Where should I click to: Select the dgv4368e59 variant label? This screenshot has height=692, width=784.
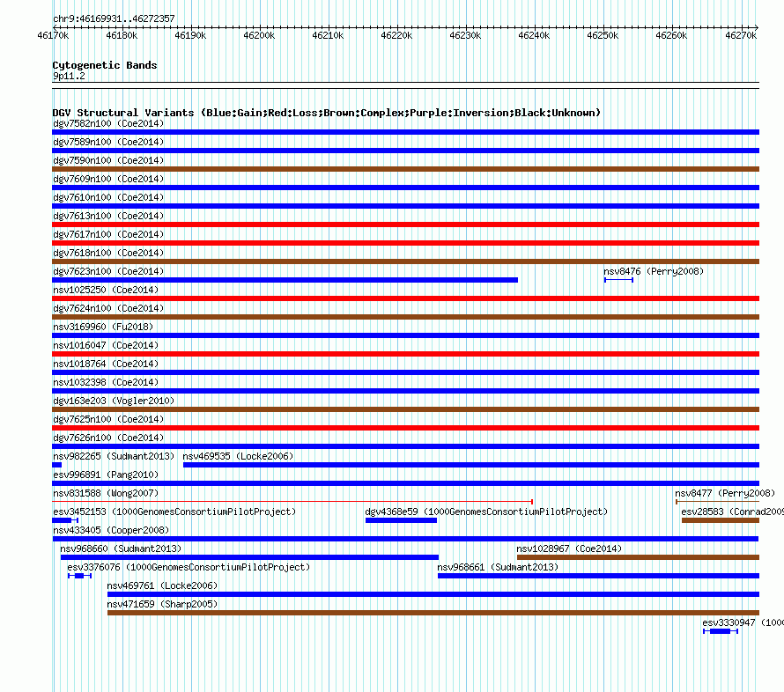point(486,512)
